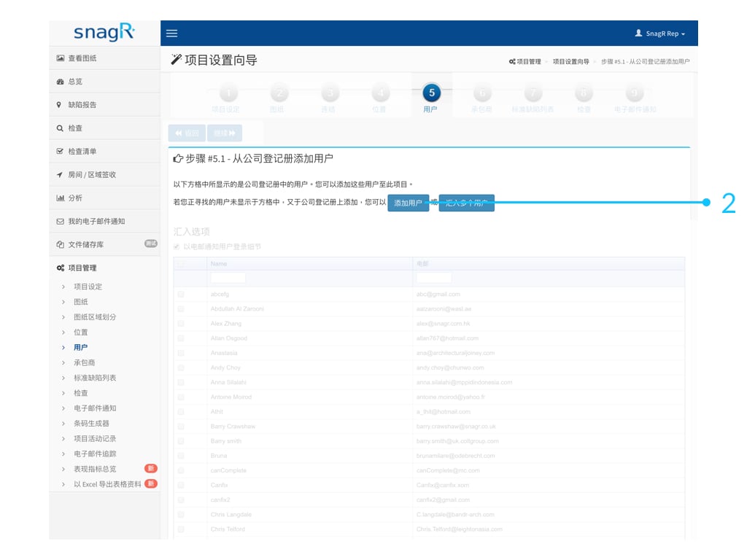Click the arrow icon beside 房间 / 区域签收
This screenshot has width=747, height=560.
pos(60,175)
